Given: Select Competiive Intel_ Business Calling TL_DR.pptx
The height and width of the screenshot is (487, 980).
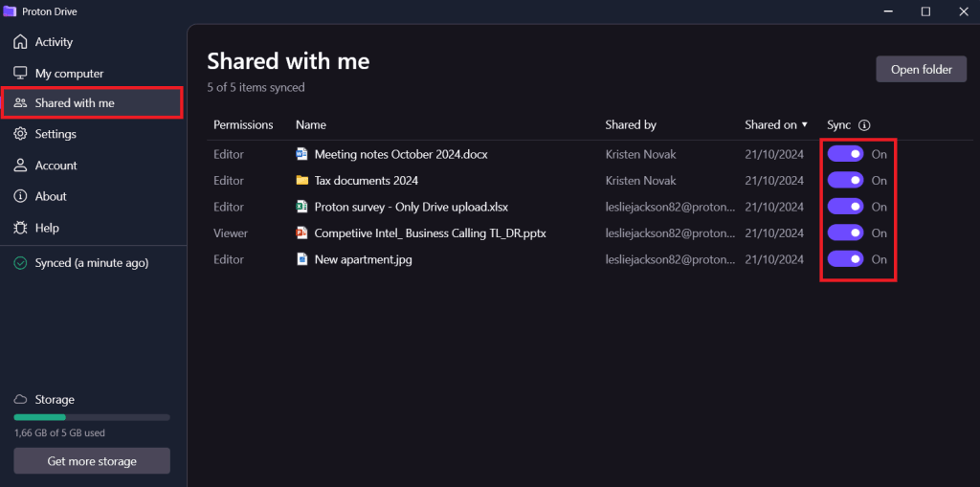Looking at the screenshot, I should [431, 232].
